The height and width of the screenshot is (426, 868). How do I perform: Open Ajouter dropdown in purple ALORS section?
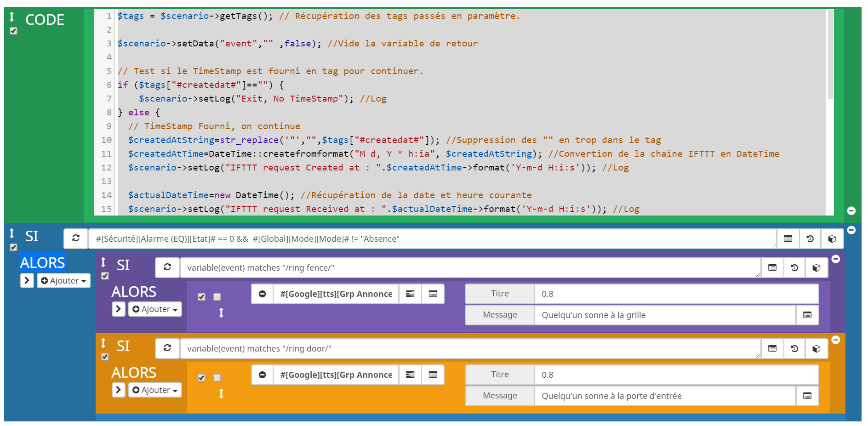(155, 309)
